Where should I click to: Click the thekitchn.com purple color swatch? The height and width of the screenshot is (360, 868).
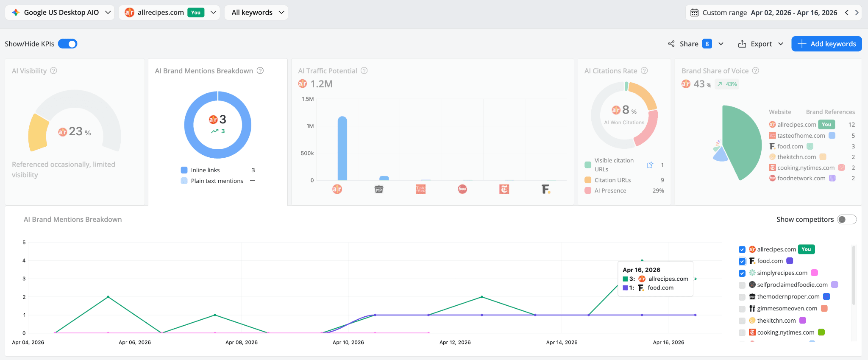click(803, 321)
